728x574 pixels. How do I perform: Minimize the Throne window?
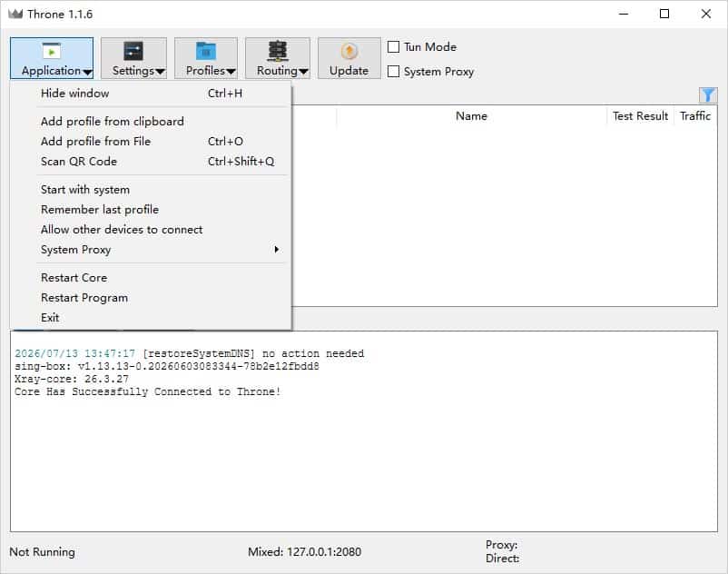tap(624, 14)
